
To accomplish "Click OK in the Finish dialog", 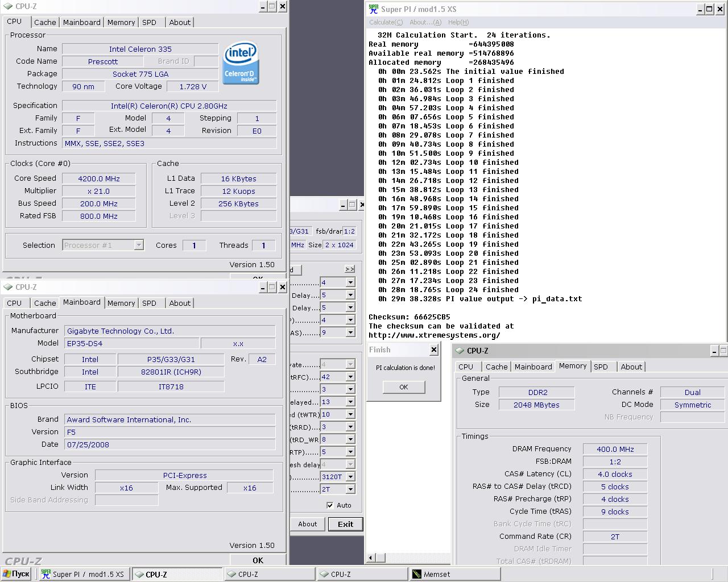I will (404, 387).
